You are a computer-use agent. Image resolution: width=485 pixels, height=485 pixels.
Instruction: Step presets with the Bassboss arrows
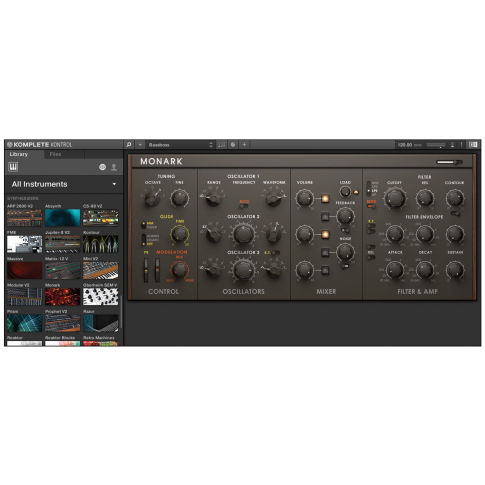(x=211, y=145)
